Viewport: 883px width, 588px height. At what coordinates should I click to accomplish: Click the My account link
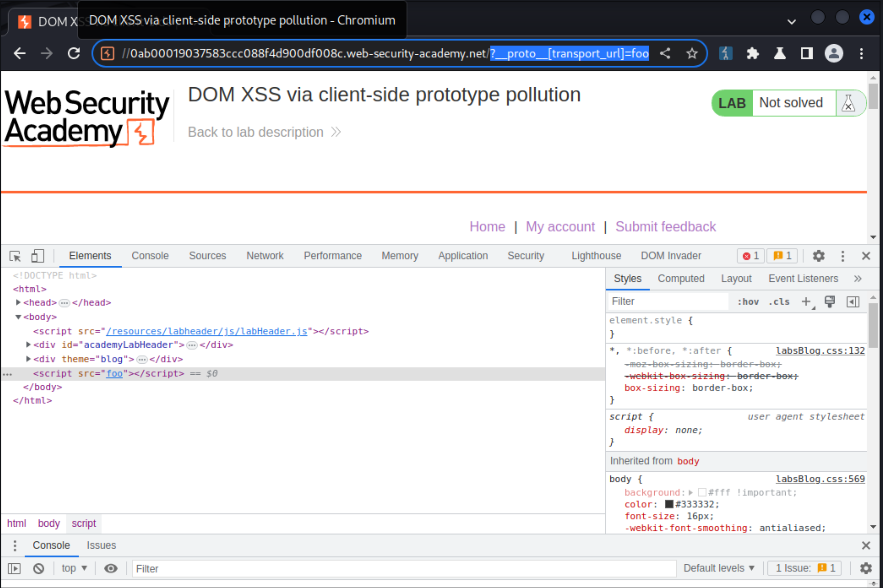pyautogui.click(x=560, y=227)
